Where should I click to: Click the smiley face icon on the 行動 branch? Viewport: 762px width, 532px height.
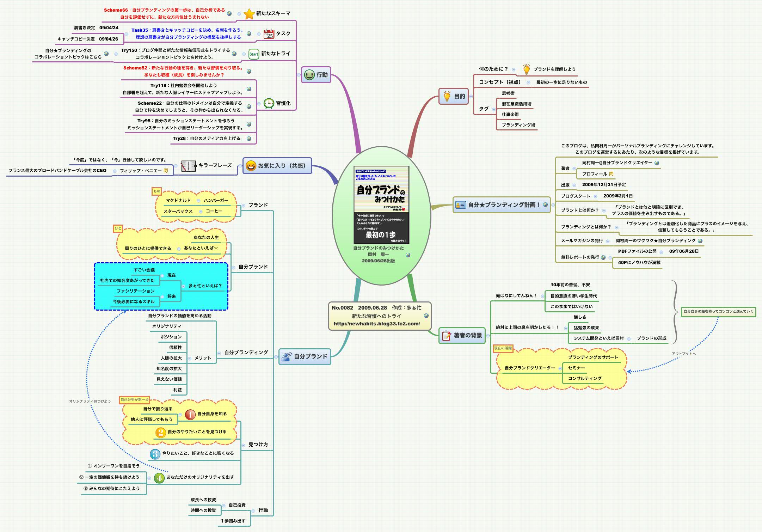tap(309, 75)
